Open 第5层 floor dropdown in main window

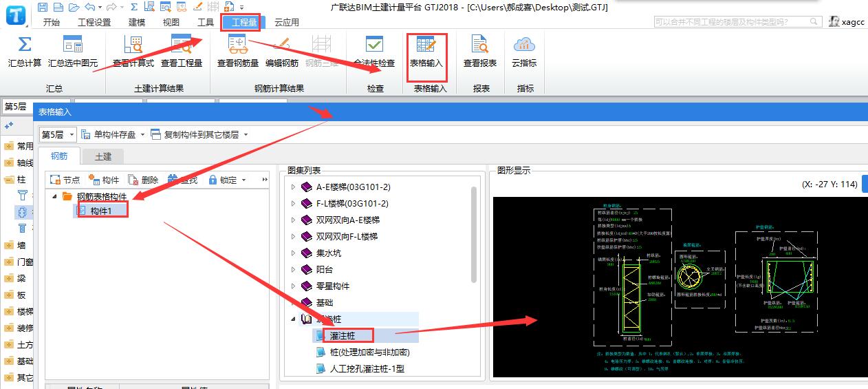tap(17, 106)
